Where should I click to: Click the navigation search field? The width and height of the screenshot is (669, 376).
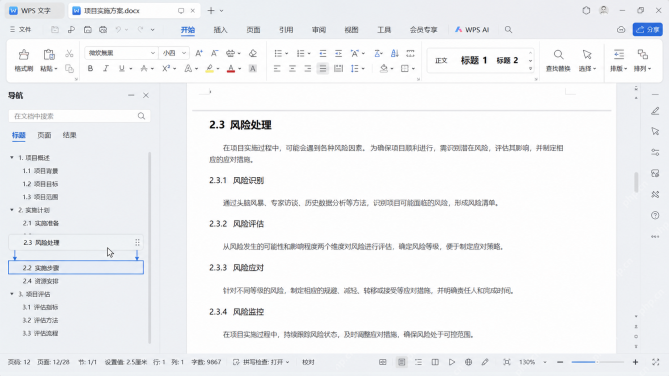click(x=79, y=116)
